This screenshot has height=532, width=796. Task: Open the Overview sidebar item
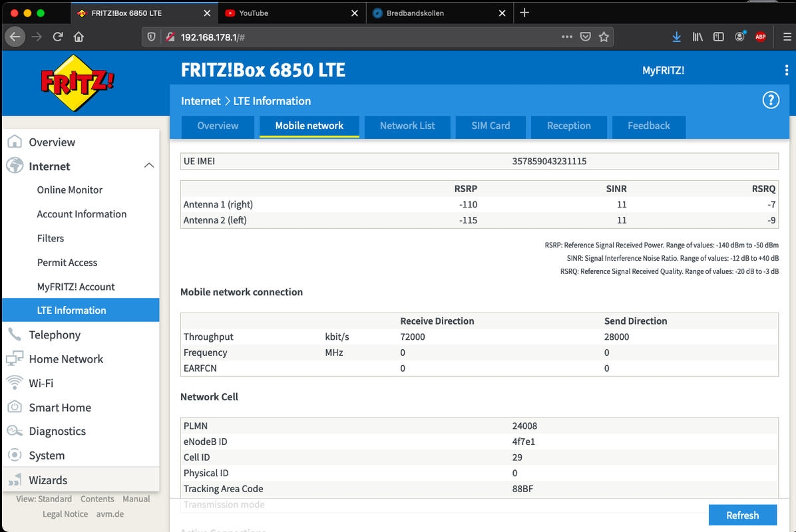[x=81, y=142]
